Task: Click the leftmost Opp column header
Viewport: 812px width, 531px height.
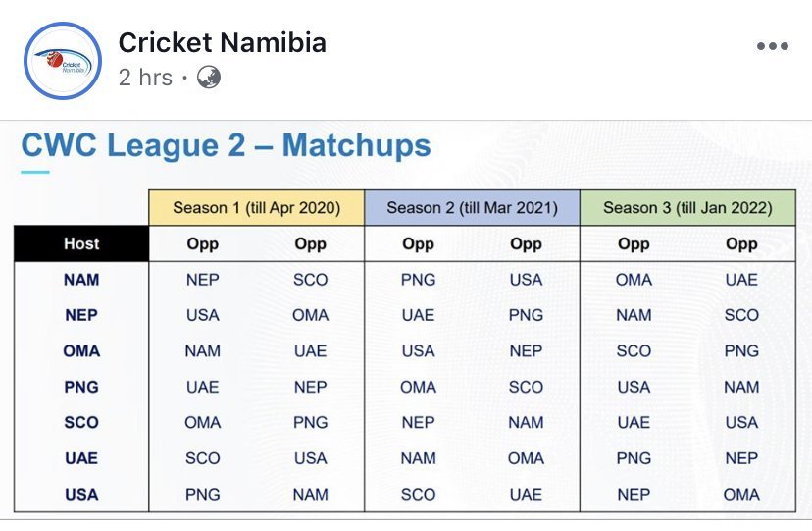Action: pos(202,243)
